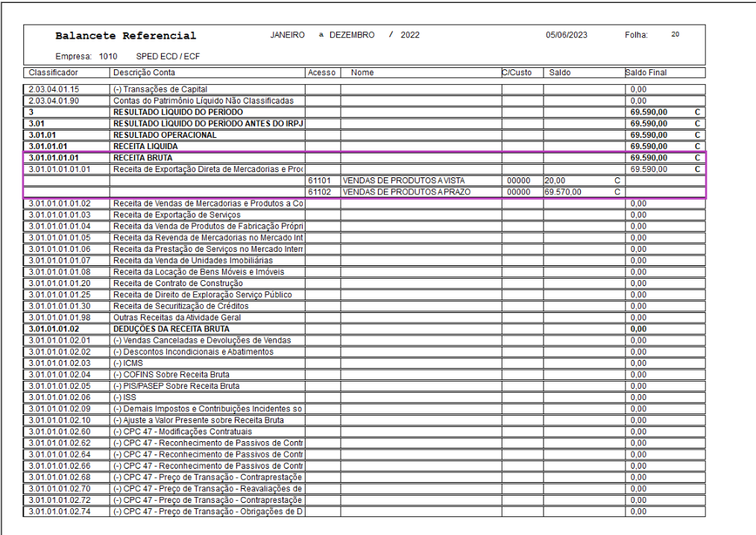The width and height of the screenshot is (756, 535).
Task: Click the 'C/Custo' column header
Action: [517, 73]
